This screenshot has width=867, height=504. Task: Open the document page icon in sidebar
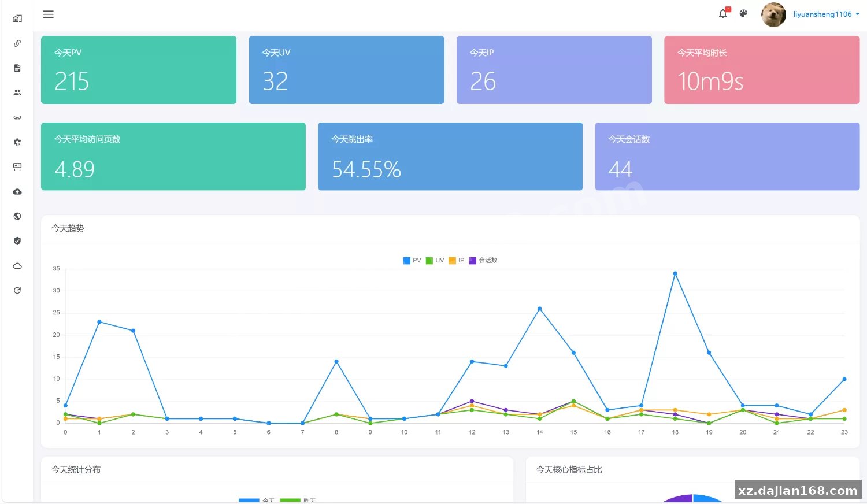click(17, 68)
